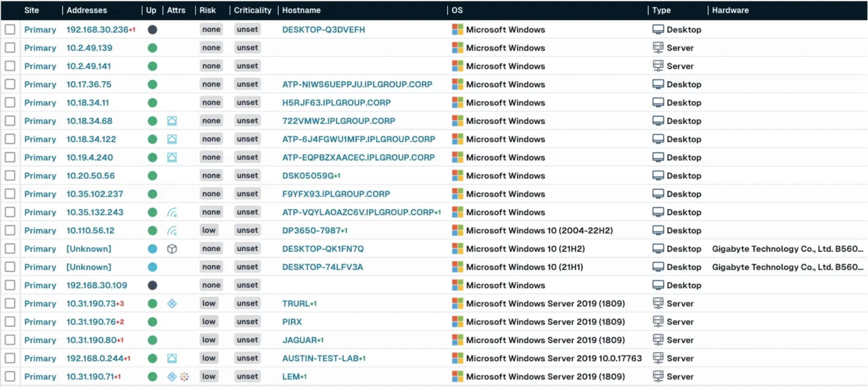Sort by the Hostname column header
The width and height of the screenshot is (868, 388).
(x=301, y=11)
